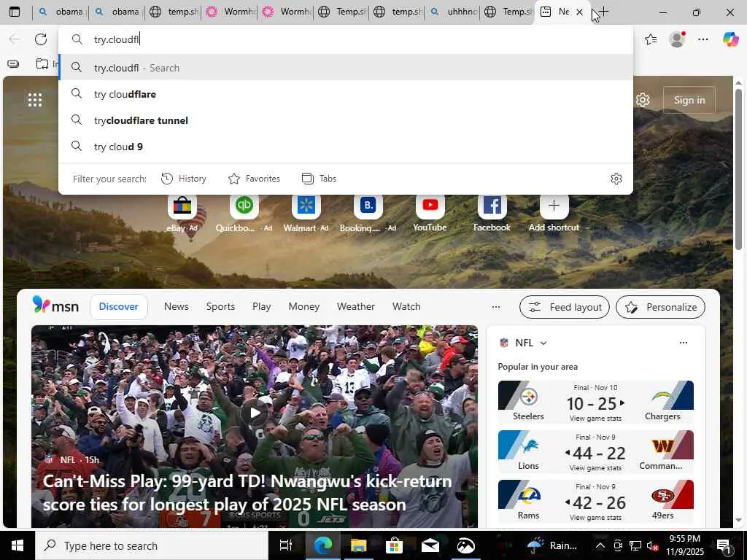The image size is (747, 560).
Task: Click the browser refresh button
Action: click(41, 39)
